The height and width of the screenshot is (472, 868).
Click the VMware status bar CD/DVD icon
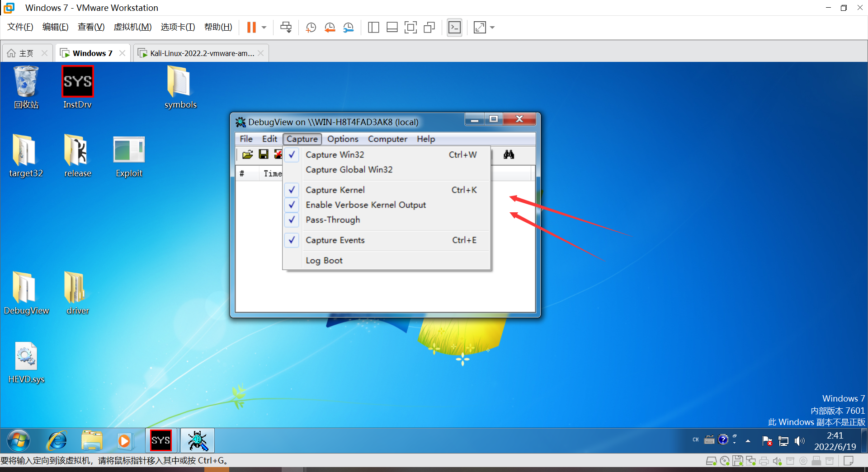pyautogui.click(x=725, y=461)
